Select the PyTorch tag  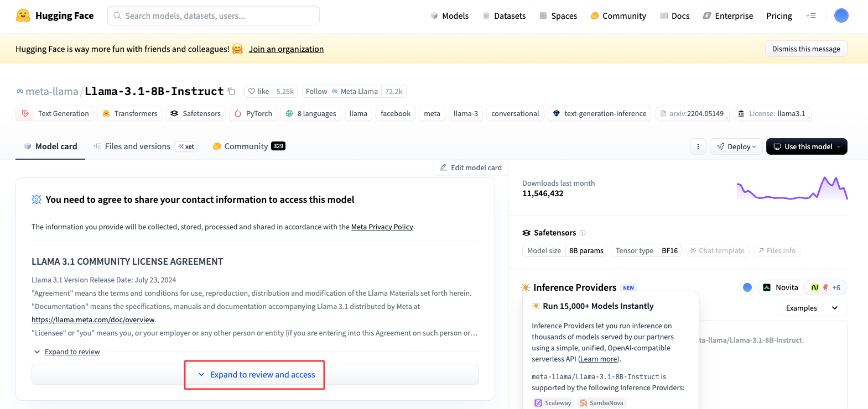(x=253, y=113)
